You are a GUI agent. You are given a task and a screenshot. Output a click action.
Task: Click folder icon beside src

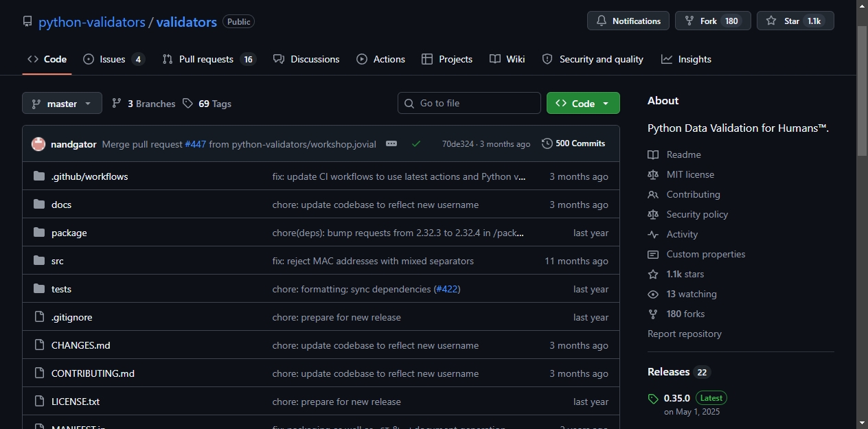click(39, 261)
